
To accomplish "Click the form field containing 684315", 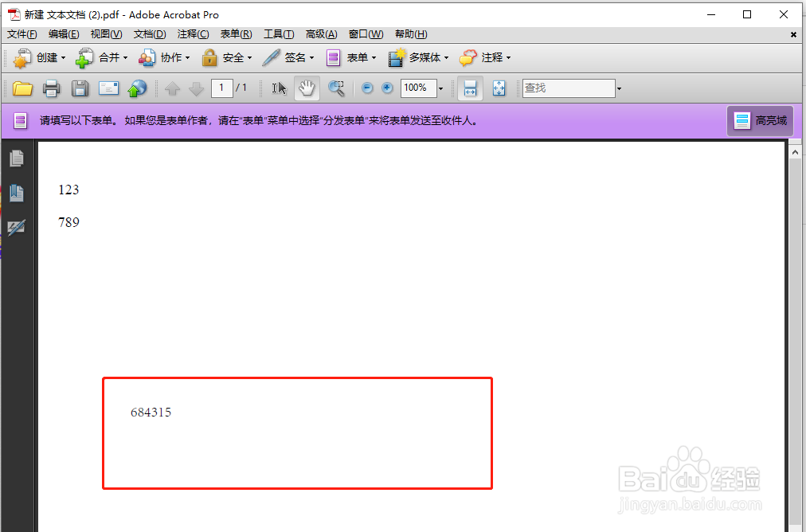I will coord(297,433).
